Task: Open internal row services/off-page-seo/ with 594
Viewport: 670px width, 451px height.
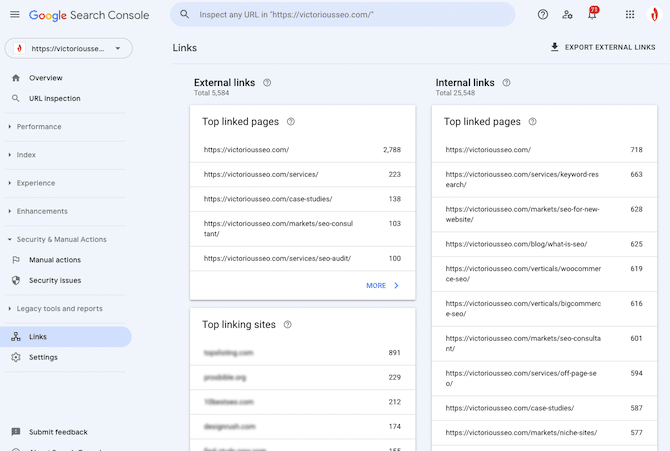Action: tap(544, 378)
